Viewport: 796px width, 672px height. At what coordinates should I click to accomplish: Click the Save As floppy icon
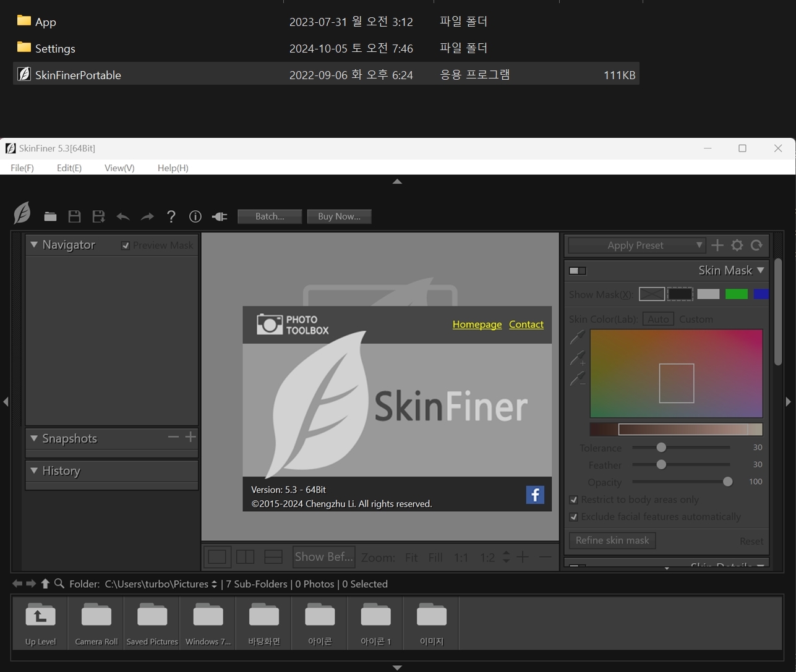coord(98,216)
